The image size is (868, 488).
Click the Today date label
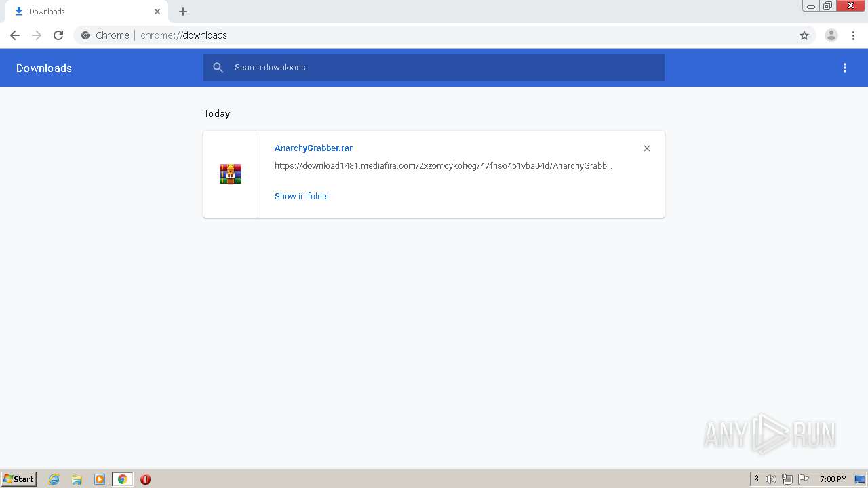click(x=217, y=113)
